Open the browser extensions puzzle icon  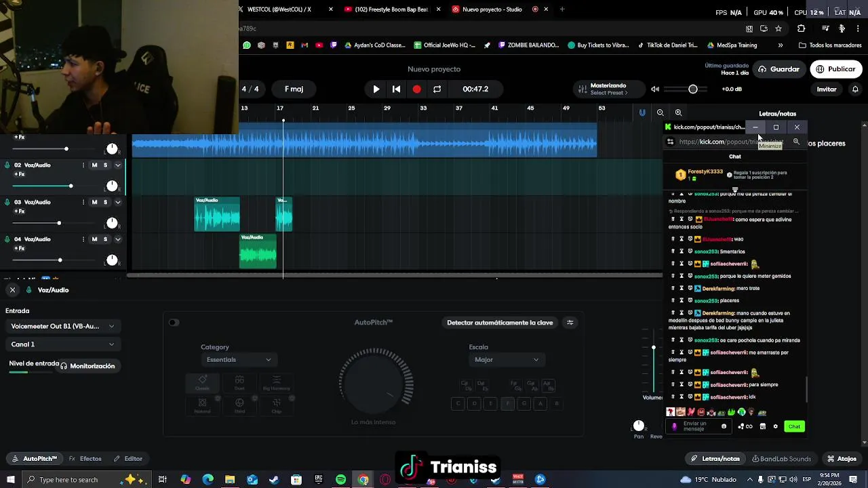pyautogui.click(x=801, y=28)
